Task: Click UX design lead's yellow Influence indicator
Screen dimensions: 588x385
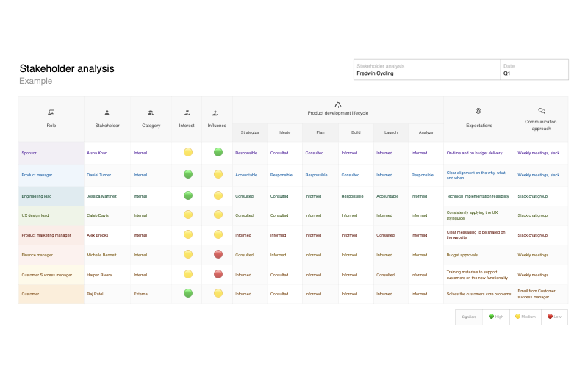Action: point(218,215)
